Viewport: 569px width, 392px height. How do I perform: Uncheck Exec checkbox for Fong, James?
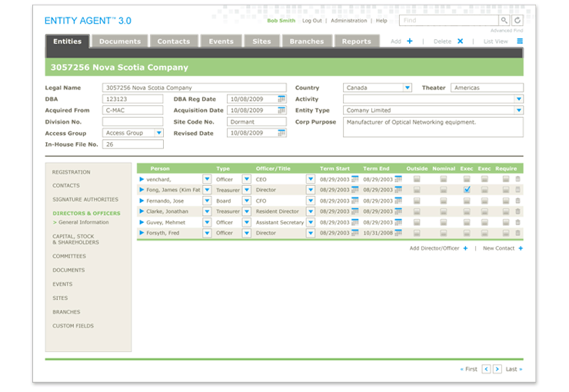click(x=467, y=190)
